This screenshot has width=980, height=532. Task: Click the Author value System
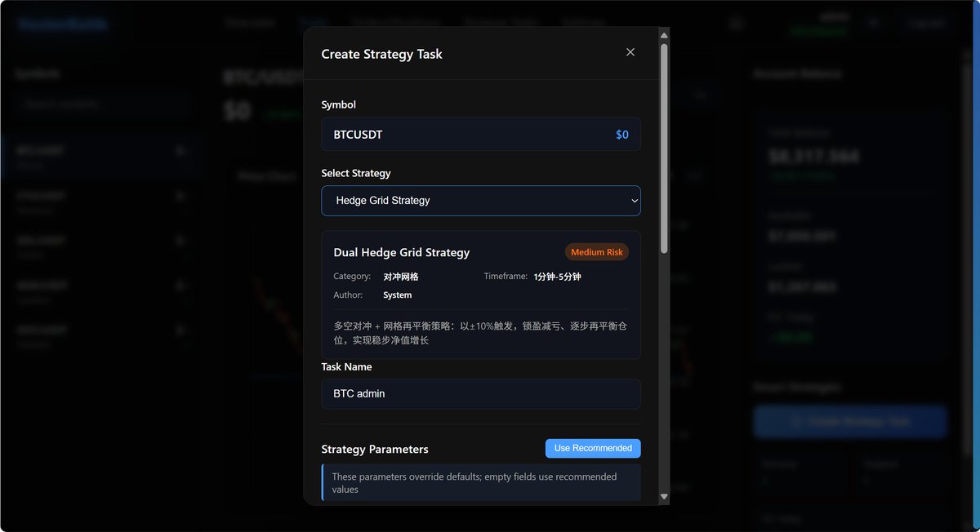click(398, 295)
